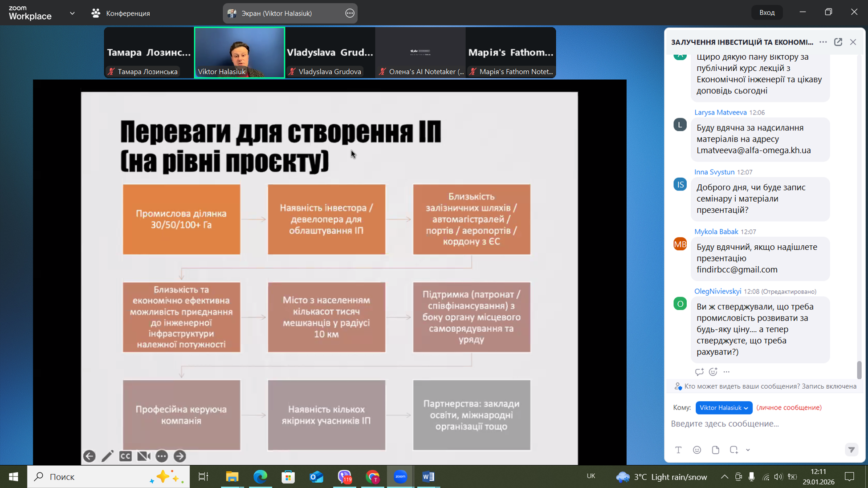The height and width of the screenshot is (488, 868).
Task: Reply in thread to OlegNivievskyi's message
Action: [x=699, y=372]
